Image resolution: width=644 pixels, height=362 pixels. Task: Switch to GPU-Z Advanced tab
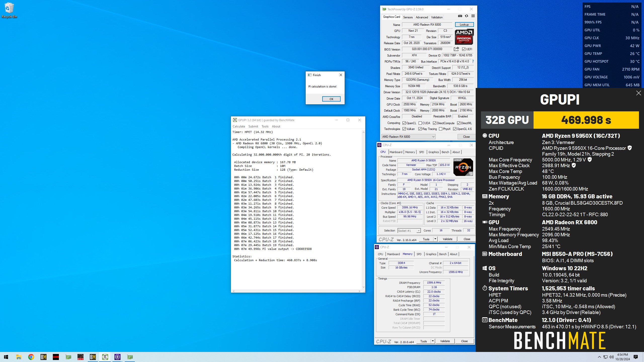point(422,17)
